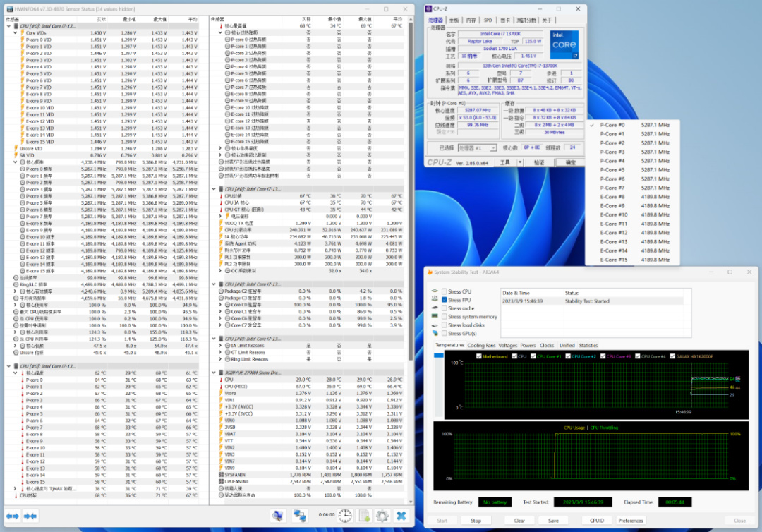Click HWiNFO collapse columns arrows icon

30,516
